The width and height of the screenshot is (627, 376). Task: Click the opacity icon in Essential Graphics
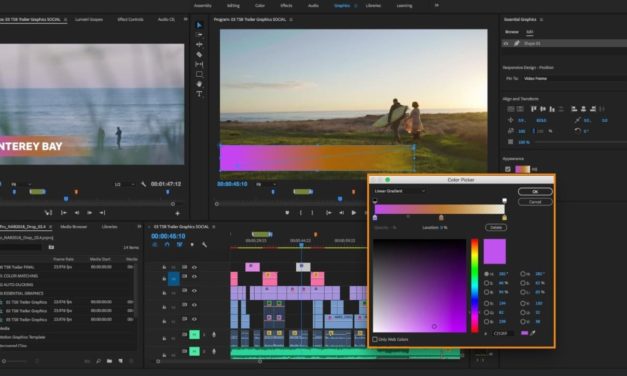pyautogui.click(x=511, y=142)
